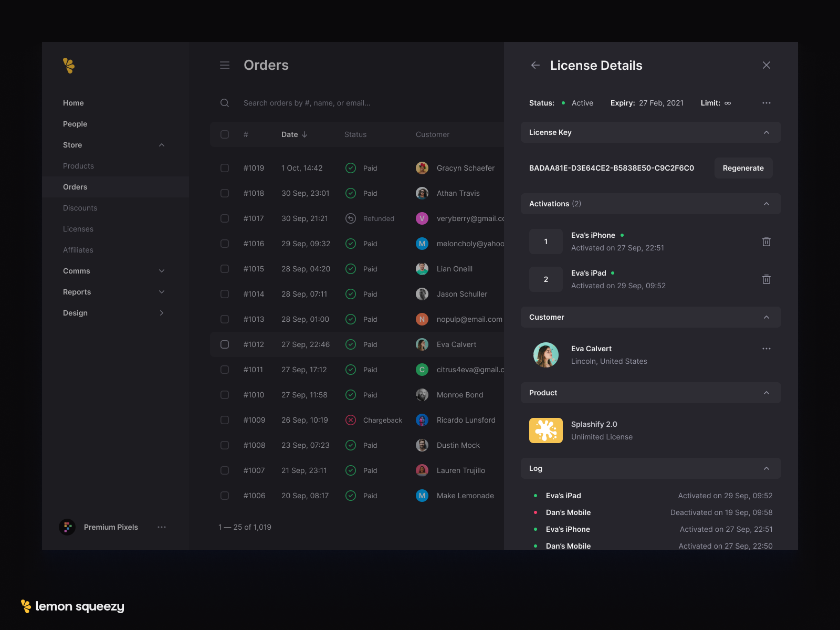Viewport: 840px width, 630px height.
Task: Check the select-all checkbox in orders header
Action: click(x=225, y=134)
